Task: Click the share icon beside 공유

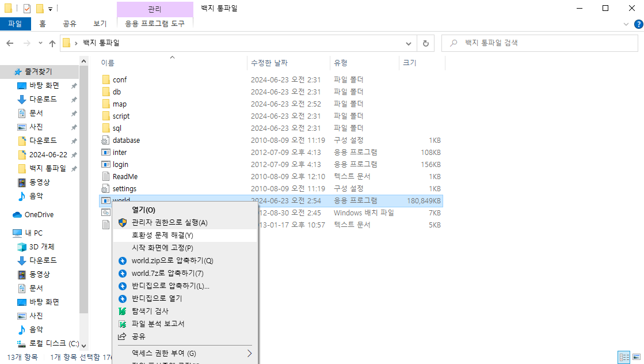Action: click(x=122, y=336)
